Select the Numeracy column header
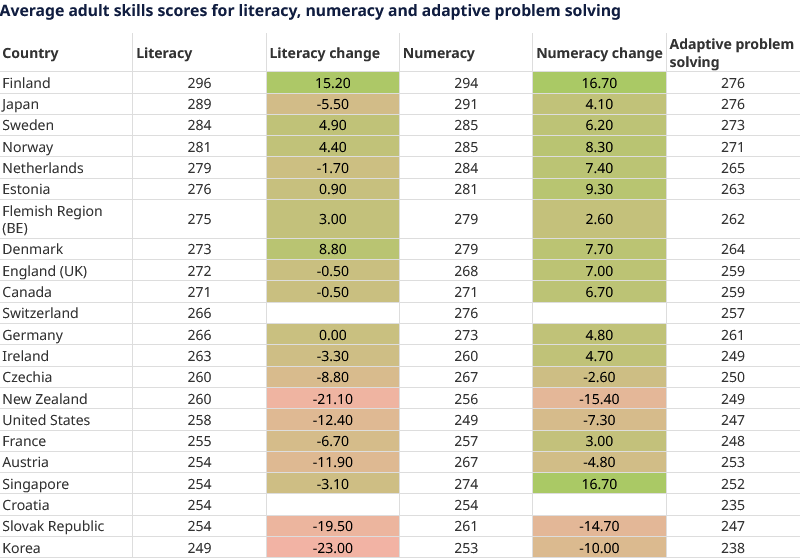The height and width of the screenshot is (558, 800). pyautogui.click(x=438, y=53)
